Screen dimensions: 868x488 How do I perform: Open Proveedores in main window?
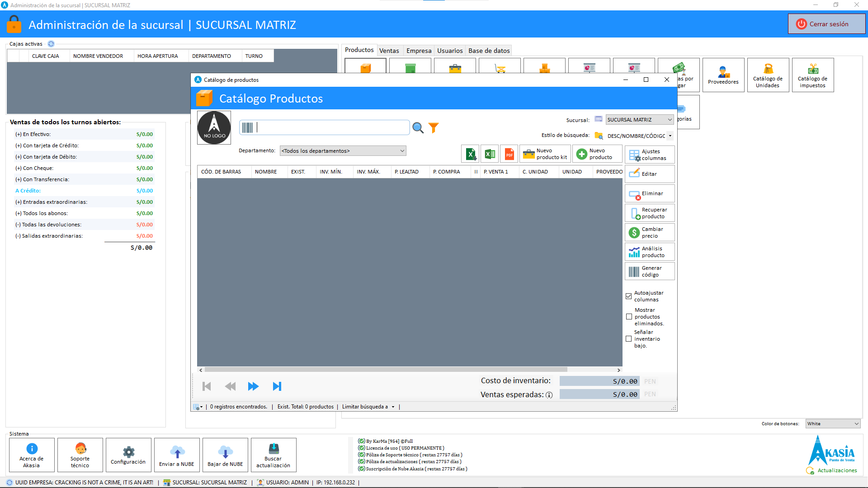click(723, 75)
